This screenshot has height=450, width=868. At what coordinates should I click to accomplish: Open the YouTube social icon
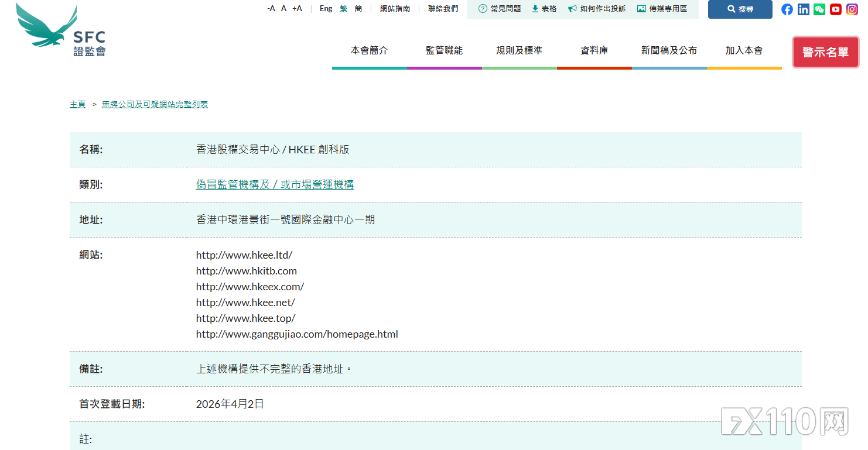836,9
